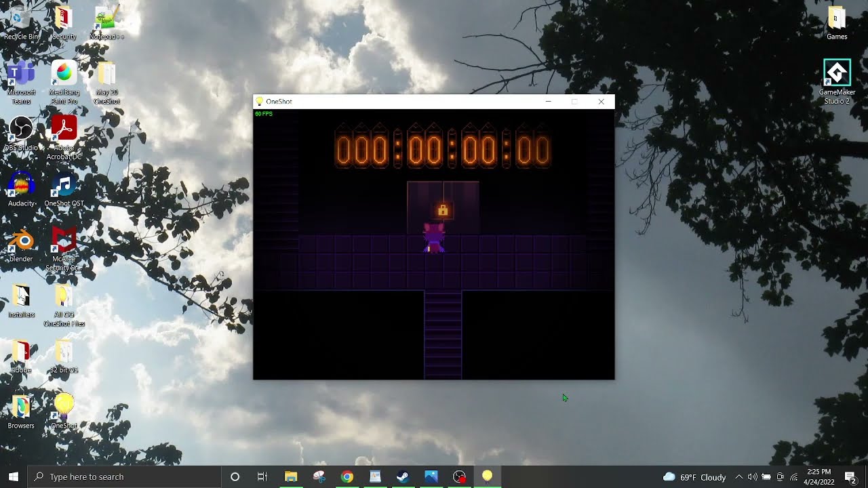The width and height of the screenshot is (868, 488).
Task: Launch Blender from the desktop
Action: click(x=21, y=245)
